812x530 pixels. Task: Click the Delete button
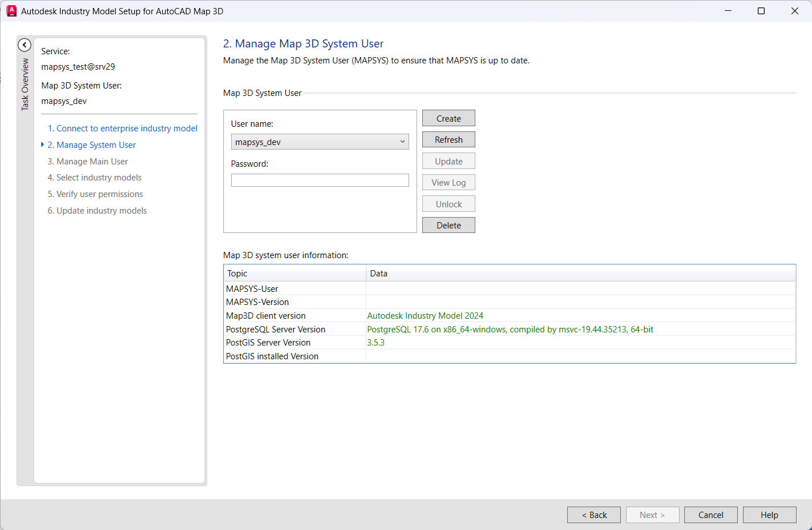tap(449, 226)
